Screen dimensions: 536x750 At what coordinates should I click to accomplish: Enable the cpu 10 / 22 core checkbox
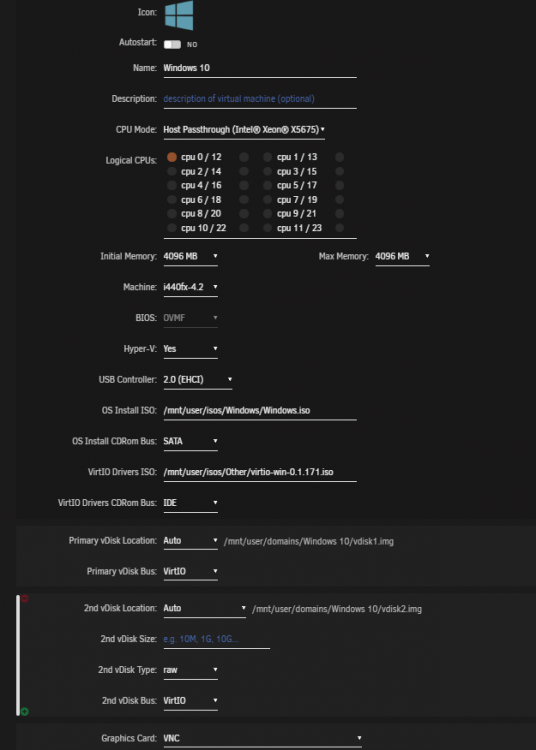coord(172,228)
